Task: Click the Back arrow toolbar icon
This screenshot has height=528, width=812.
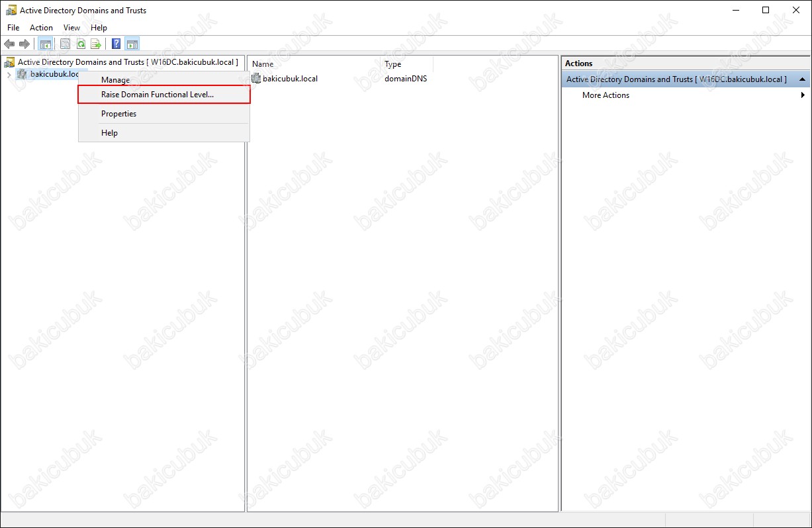Action: click(x=9, y=44)
